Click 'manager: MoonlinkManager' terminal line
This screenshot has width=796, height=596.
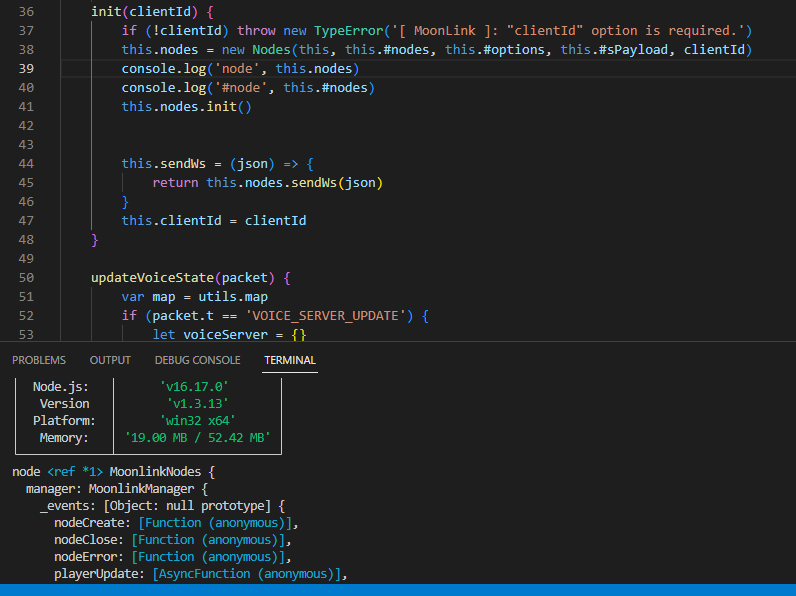pyautogui.click(x=110, y=489)
